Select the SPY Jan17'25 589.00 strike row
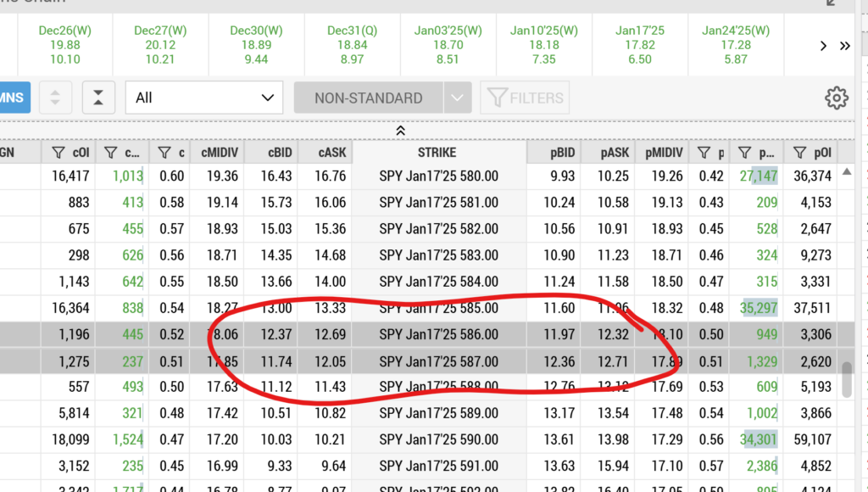The image size is (868, 492). point(439,413)
